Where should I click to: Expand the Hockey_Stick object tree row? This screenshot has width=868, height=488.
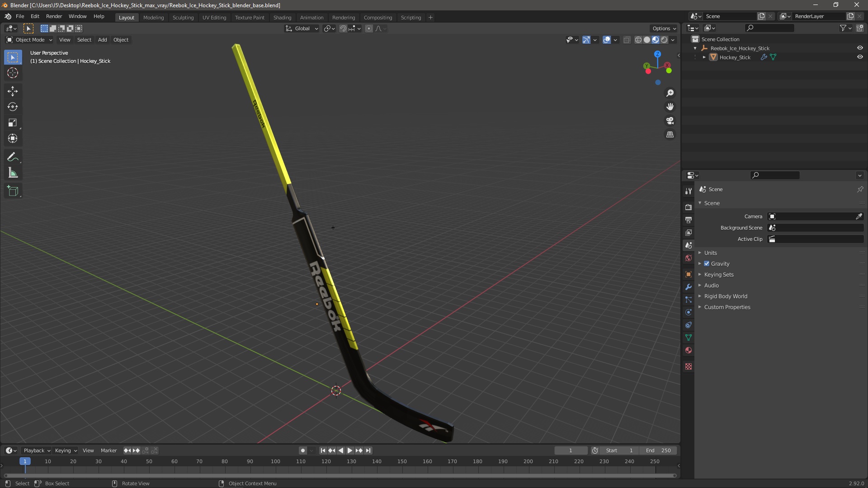(x=704, y=57)
